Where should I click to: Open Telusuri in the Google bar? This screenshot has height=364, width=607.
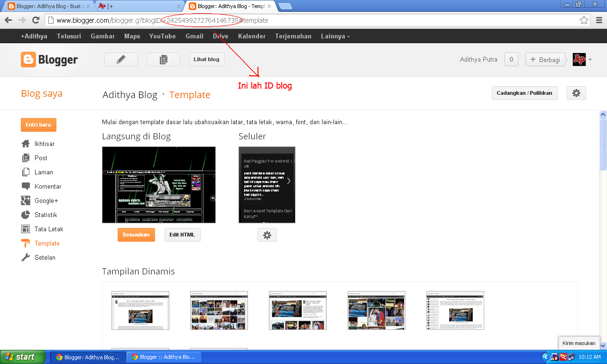click(x=69, y=36)
